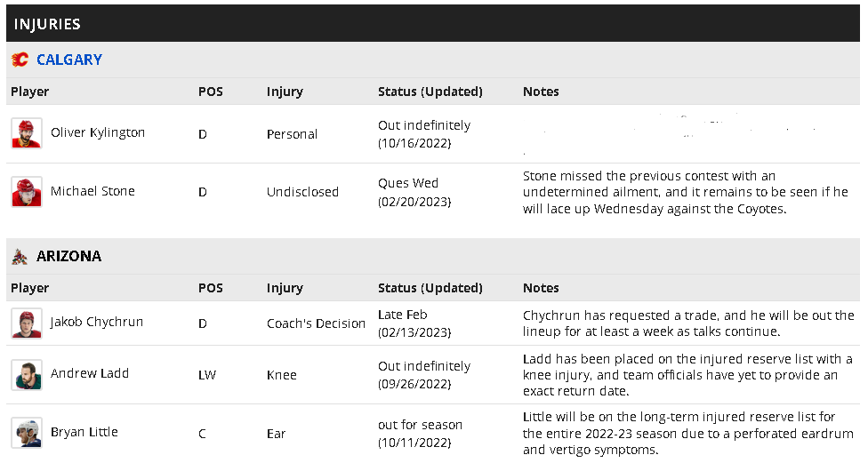This screenshot has height=471, width=868.
Task: Open the ARIZONA team heading
Action: [68, 256]
